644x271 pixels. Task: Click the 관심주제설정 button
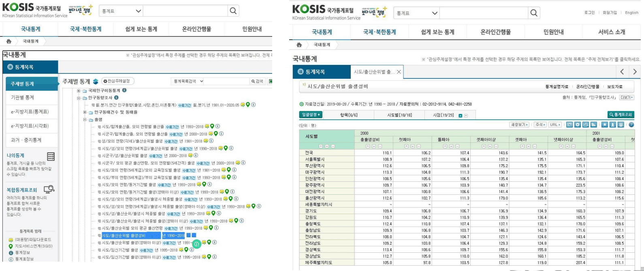pyautogui.click(x=117, y=81)
